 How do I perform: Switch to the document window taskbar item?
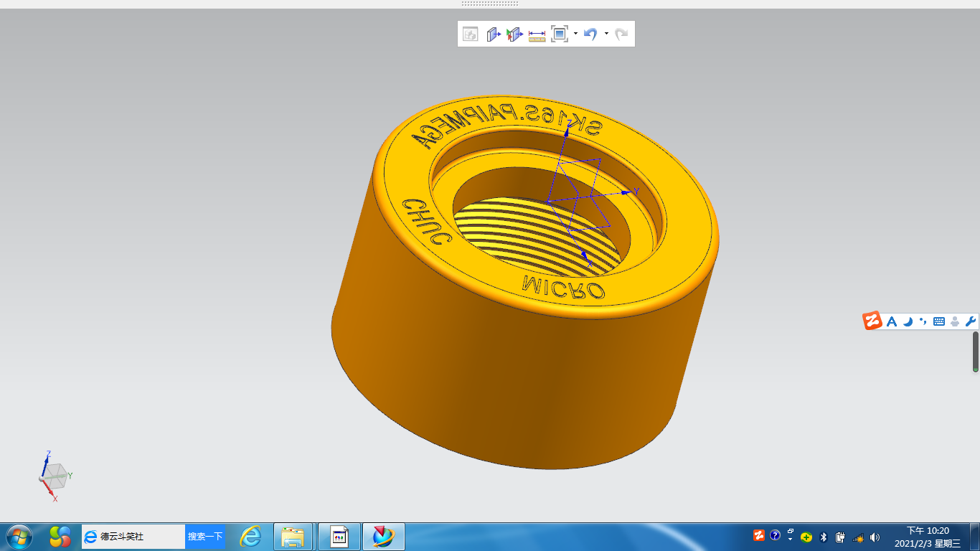[x=339, y=537]
